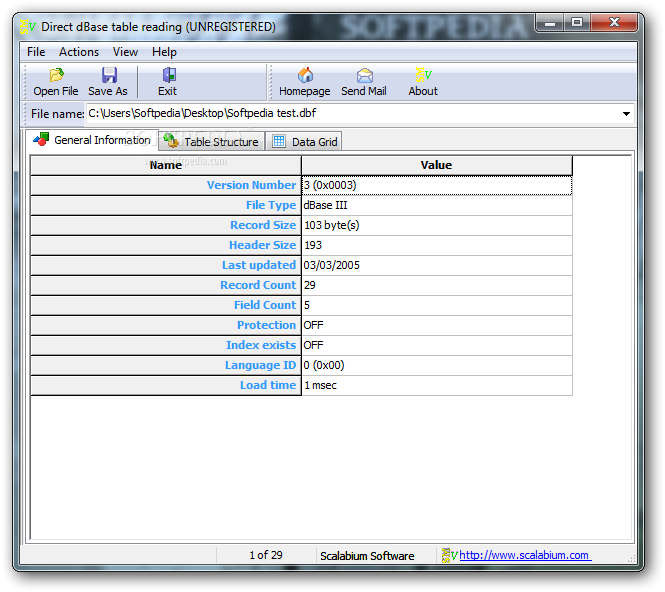
Task: Select the General Information tab
Action: [x=92, y=140]
